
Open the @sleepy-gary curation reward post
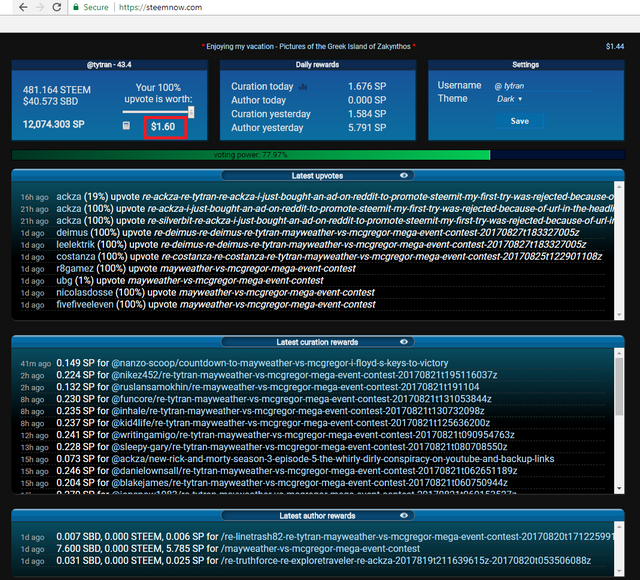click(x=309, y=447)
